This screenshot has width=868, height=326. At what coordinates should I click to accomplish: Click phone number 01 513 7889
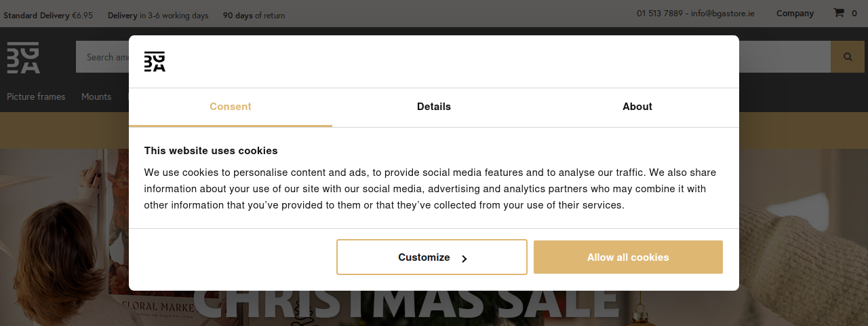click(660, 14)
